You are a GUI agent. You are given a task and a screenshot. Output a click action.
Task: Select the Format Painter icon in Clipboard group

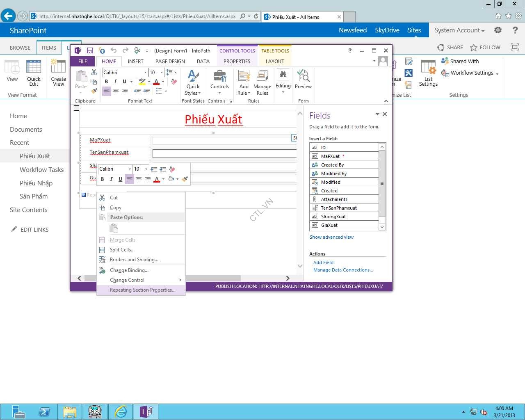[x=94, y=91]
